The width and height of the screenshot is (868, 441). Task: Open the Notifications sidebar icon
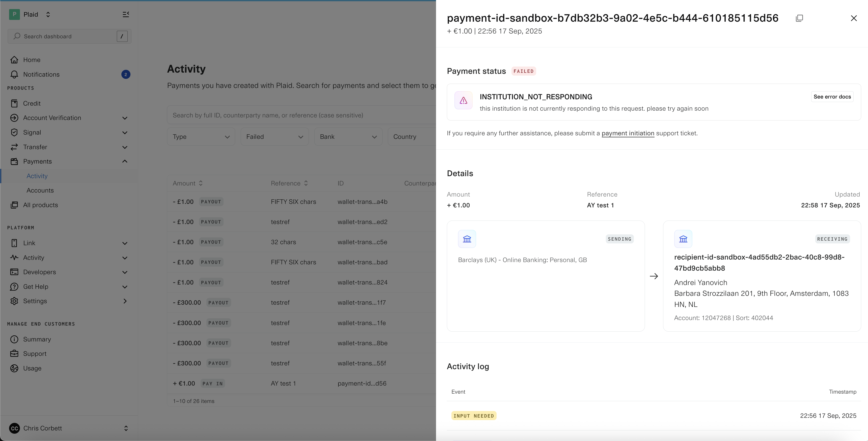click(14, 74)
